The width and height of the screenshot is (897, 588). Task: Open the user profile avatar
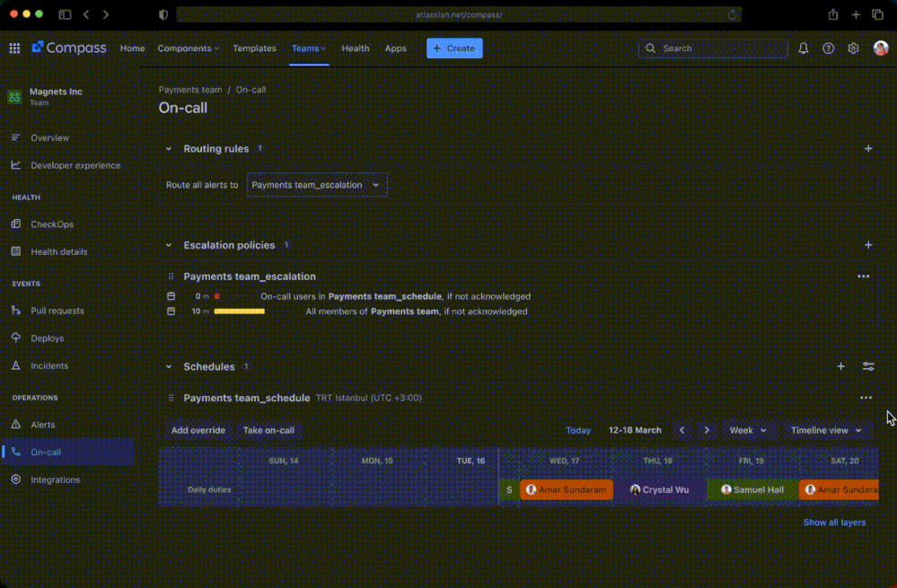click(x=881, y=48)
